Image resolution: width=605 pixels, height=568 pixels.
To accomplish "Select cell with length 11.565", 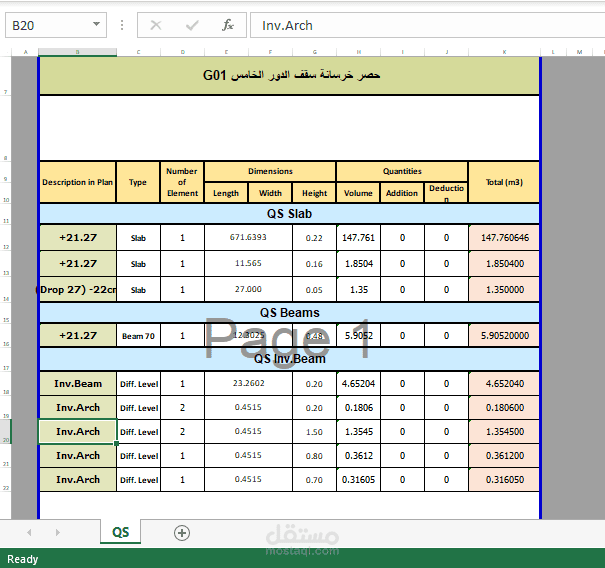I will (x=248, y=264).
